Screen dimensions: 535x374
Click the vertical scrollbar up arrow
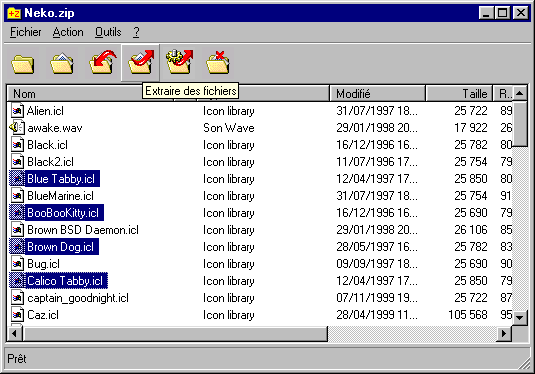point(520,93)
